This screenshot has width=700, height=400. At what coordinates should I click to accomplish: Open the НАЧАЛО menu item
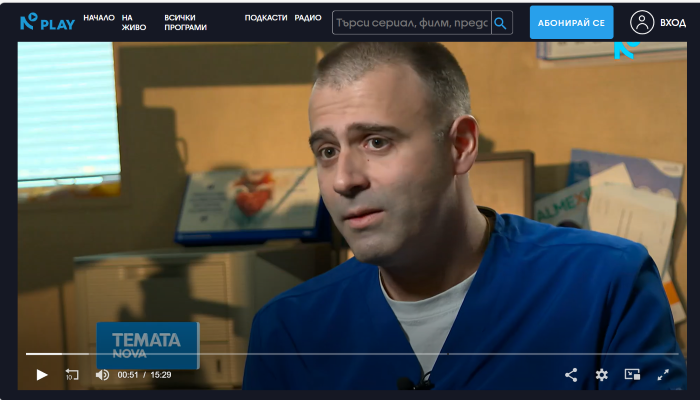99,18
